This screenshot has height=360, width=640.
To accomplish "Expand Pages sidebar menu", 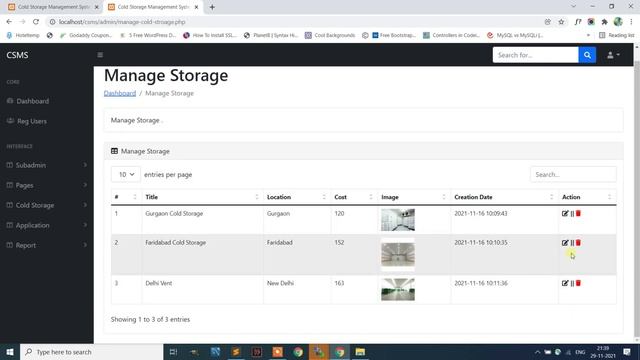I will (47, 185).
